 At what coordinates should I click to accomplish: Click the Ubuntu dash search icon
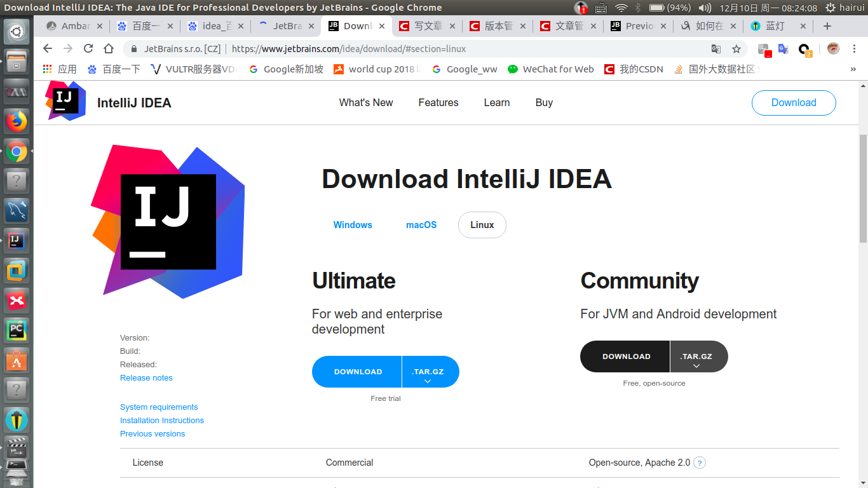pyautogui.click(x=17, y=31)
